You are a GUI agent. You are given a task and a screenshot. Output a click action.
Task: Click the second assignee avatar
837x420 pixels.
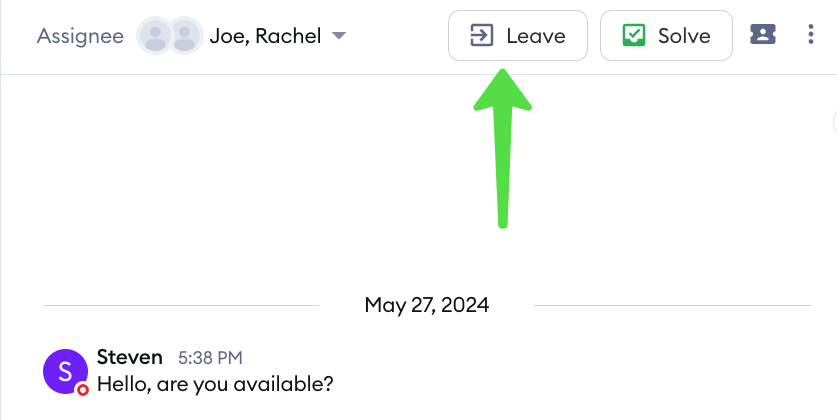(x=185, y=36)
